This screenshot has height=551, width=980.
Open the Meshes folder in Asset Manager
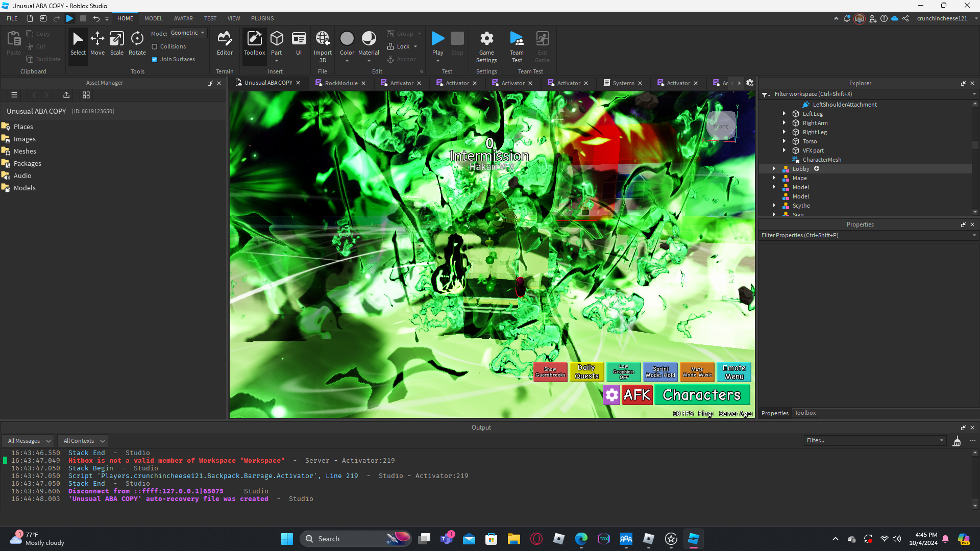click(25, 151)
